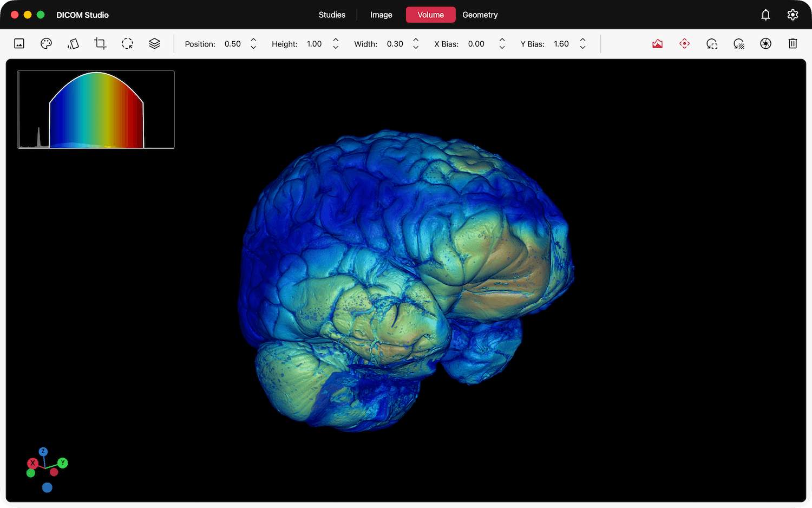Open the layers stack tool
The width and height of the screenshot is (812, 508).
click(154, 44)
